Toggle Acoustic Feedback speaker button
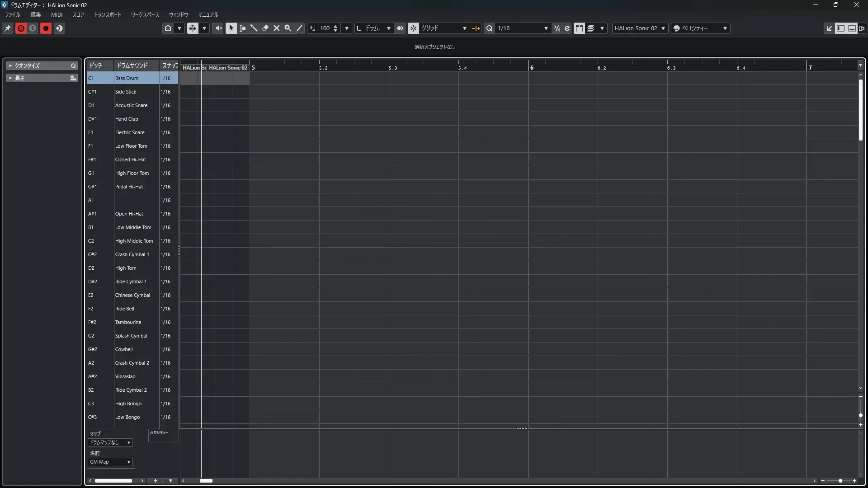 tap(217, 28)
